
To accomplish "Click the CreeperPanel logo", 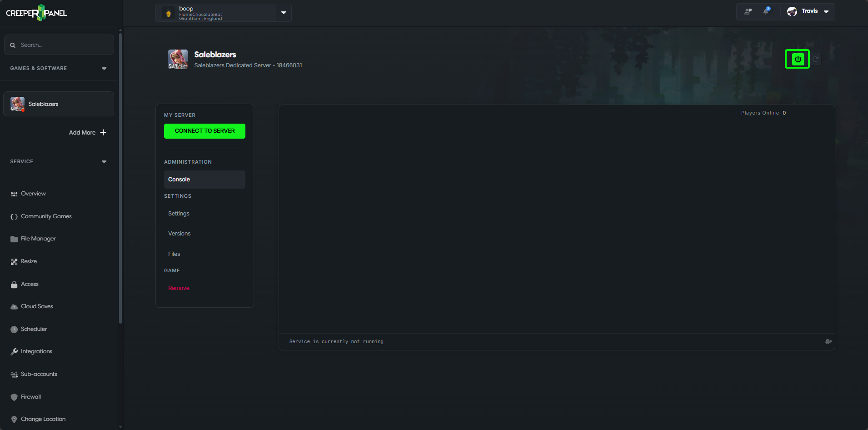I will (36, 13).
